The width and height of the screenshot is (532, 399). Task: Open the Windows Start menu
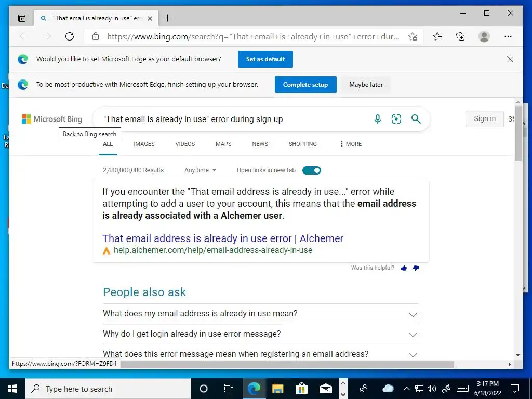pos(12,389)
